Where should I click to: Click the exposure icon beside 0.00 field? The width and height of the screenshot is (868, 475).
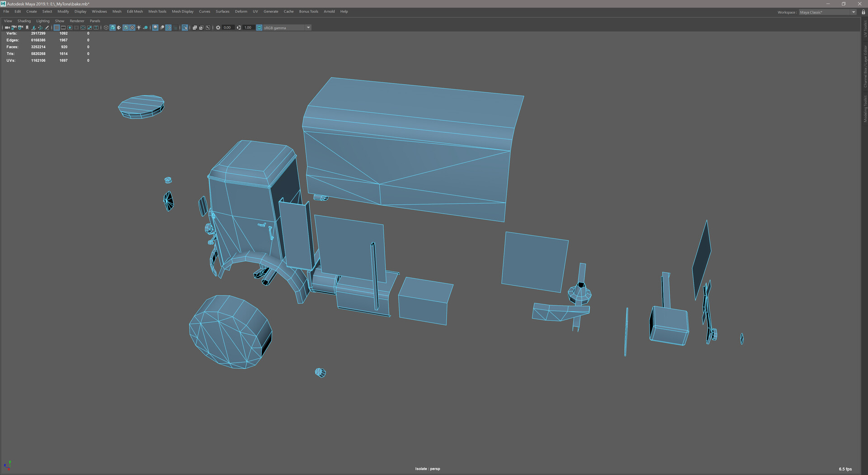pyautogui.click(x=218, y=28)
